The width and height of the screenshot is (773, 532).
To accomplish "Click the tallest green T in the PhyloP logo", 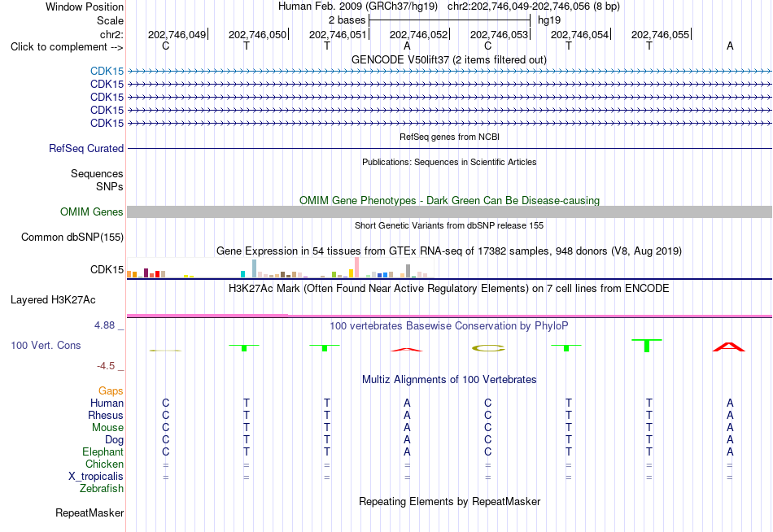I will pyautogui.click(x=647, y=345).
